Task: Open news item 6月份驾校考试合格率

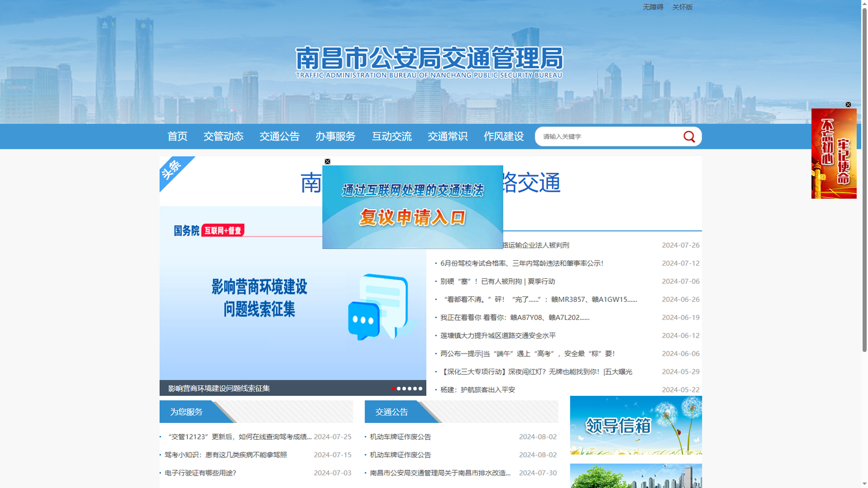Action: click(521, 263)
